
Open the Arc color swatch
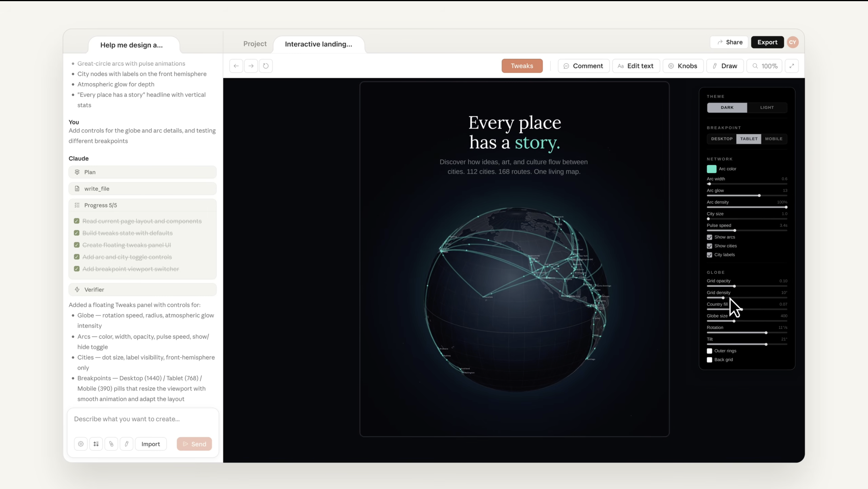tap(712, 169)
